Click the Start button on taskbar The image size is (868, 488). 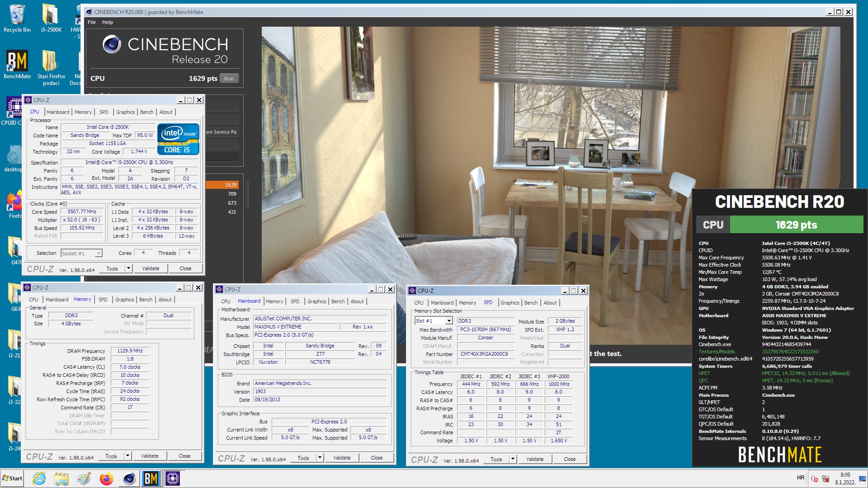[12, 478]
